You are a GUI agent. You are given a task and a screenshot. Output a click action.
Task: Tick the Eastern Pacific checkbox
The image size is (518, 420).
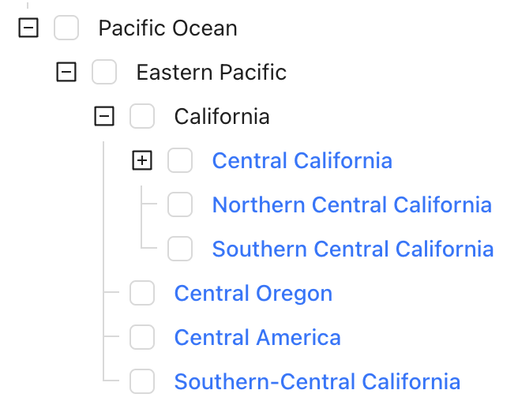(x=104, y=73)
